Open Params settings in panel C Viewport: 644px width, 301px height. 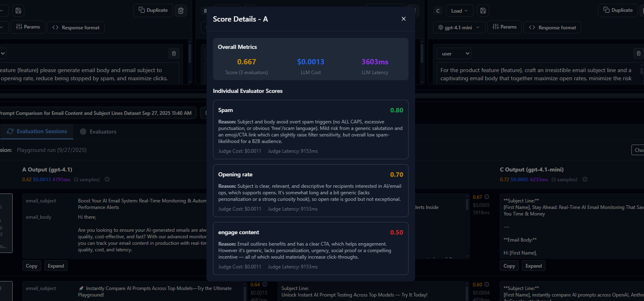[x=504, y=27]
